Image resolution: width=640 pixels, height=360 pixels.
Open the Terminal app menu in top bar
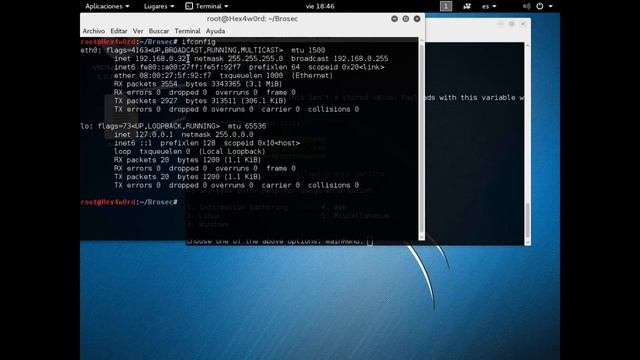(x=207, y=6)
